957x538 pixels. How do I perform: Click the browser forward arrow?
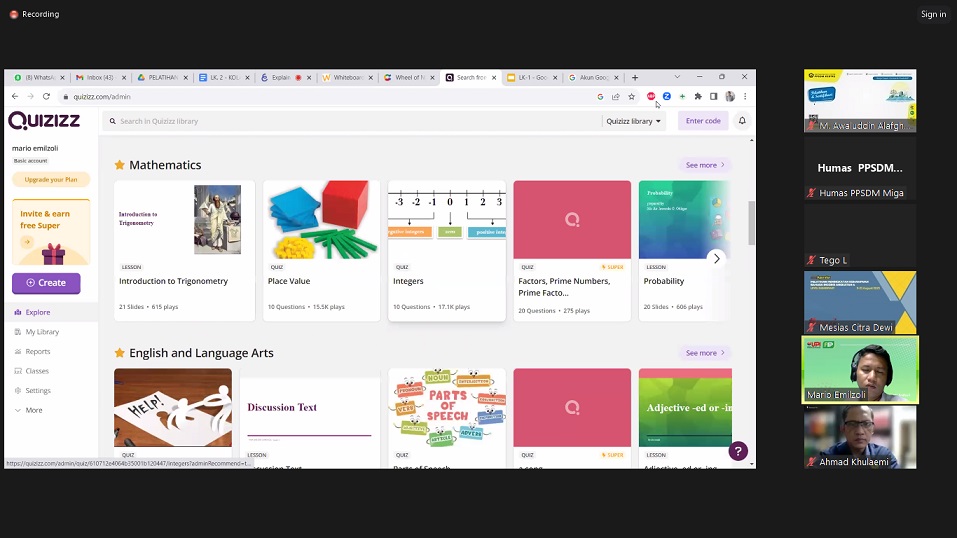point(31,96)
